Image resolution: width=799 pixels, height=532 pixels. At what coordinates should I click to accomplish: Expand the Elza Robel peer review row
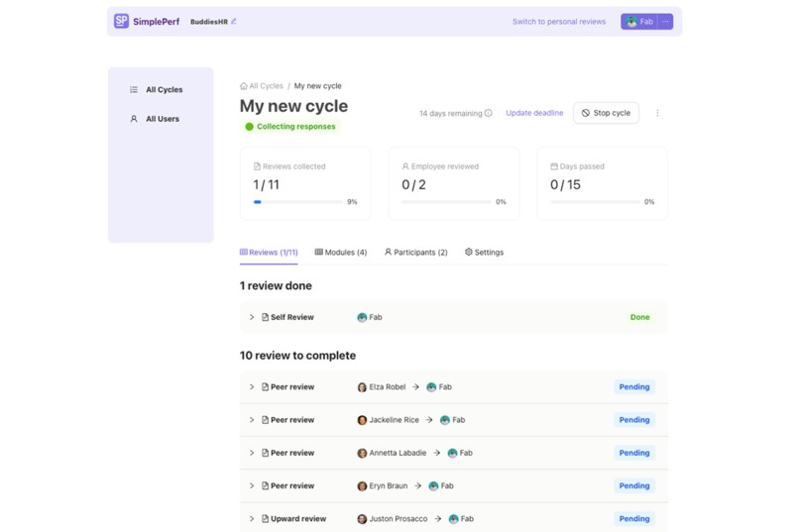(252, 387)
